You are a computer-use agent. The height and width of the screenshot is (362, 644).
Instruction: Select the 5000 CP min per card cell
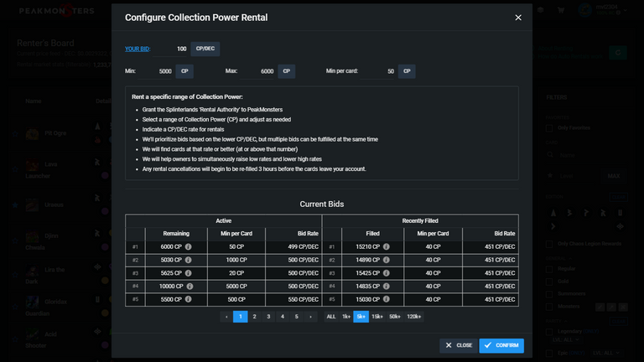236,286
